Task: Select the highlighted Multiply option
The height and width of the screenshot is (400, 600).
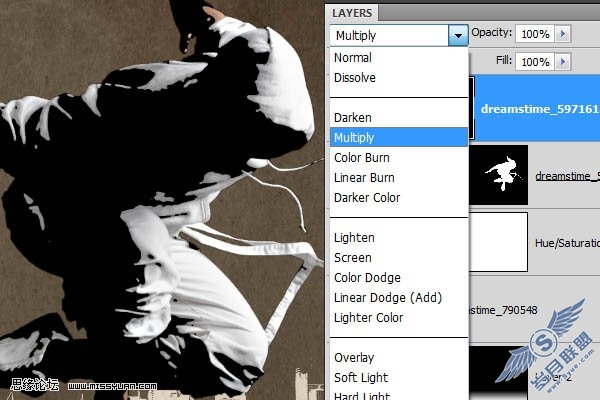Action: point(399,137)
